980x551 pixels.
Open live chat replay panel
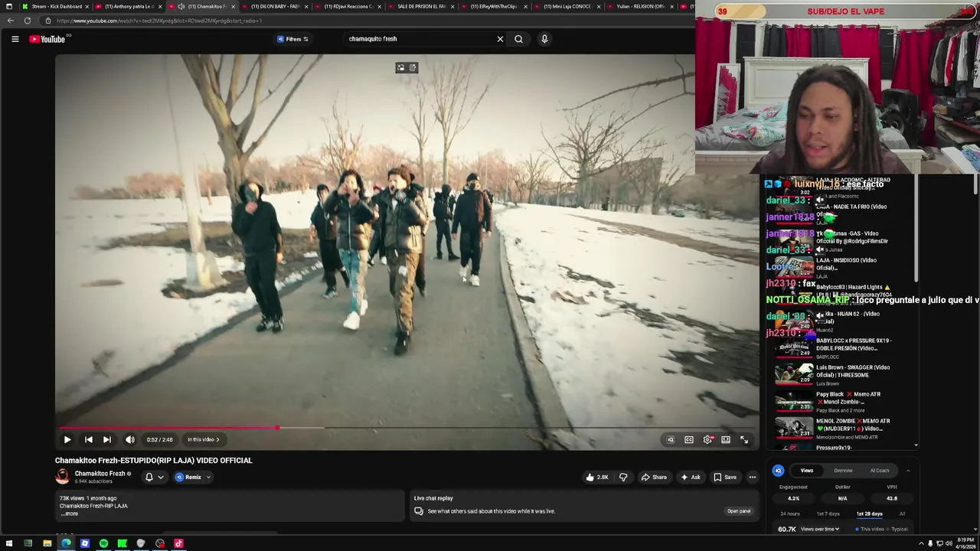[x=738, y=511]
